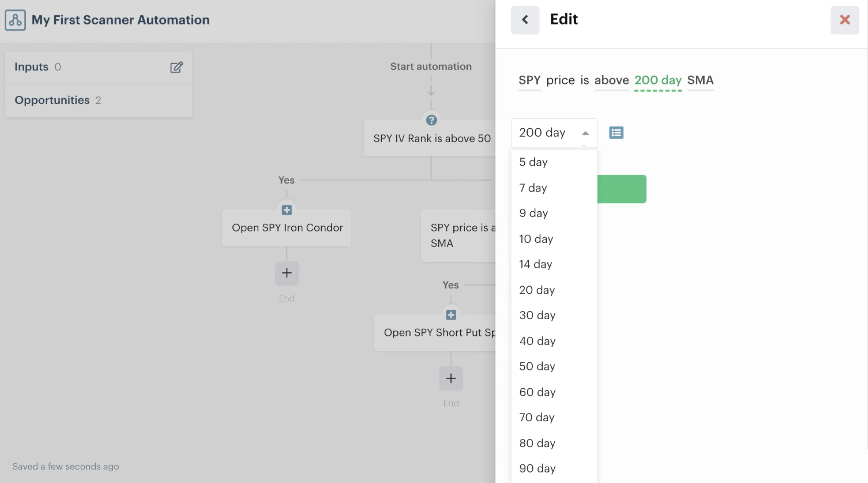Select 9 day from the list
The height and width of the screenshot is (483, 868).
(554, 213)
